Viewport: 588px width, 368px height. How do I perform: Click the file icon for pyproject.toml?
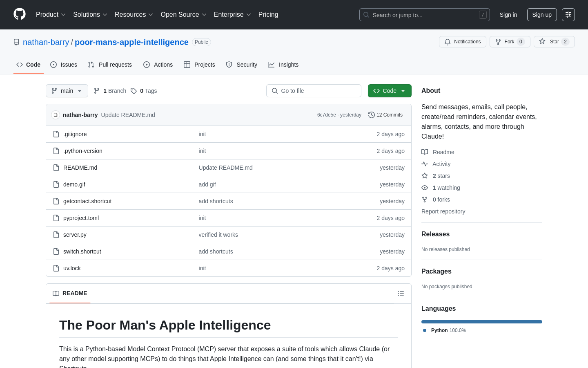(x=56, y=218)
